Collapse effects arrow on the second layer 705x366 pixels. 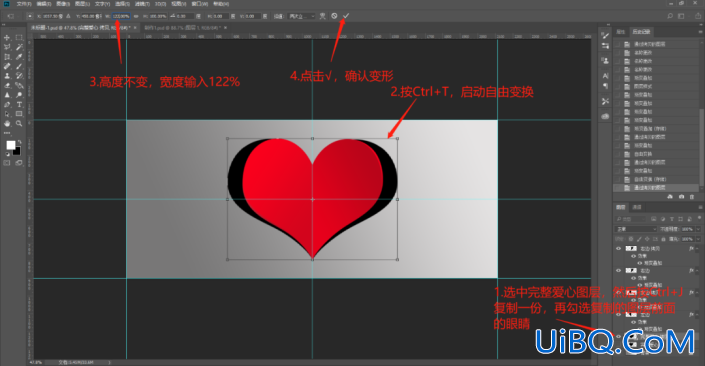coord(697,270)
